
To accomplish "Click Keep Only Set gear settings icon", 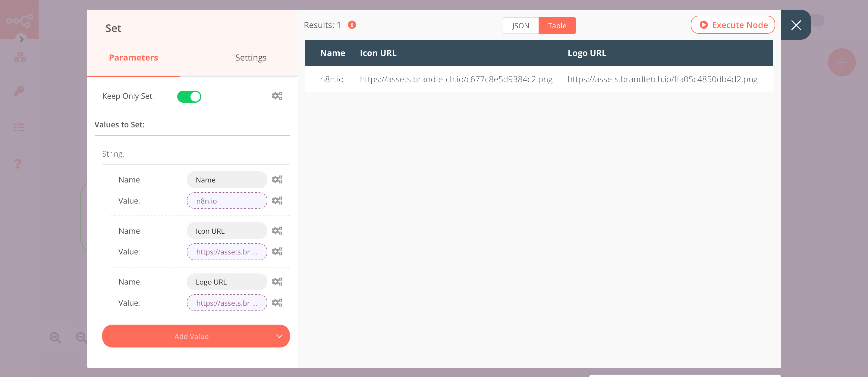I will pyautogui.click(x=277, y=96).
